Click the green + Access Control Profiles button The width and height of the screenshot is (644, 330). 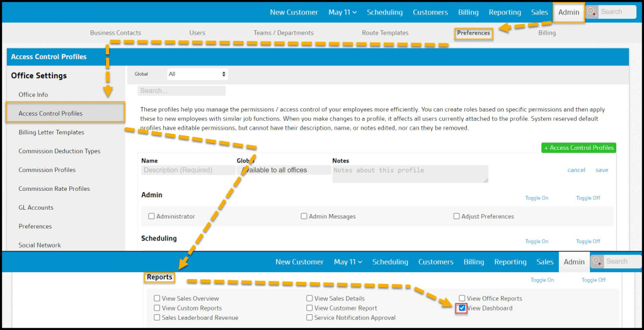click(578, 148)
